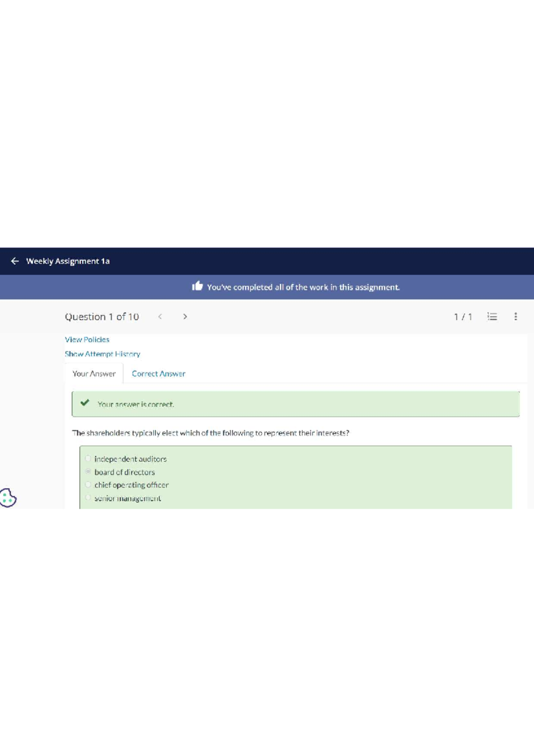Click the Weekly Assignment 1a title
This screenshot has width=534, height=756.
pos(68,261)
